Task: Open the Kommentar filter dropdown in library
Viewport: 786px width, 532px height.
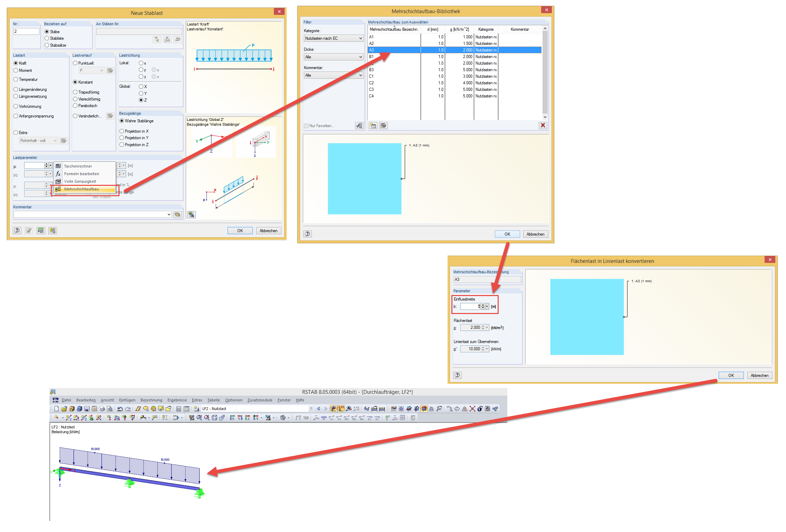Action: tap(334, 75)
